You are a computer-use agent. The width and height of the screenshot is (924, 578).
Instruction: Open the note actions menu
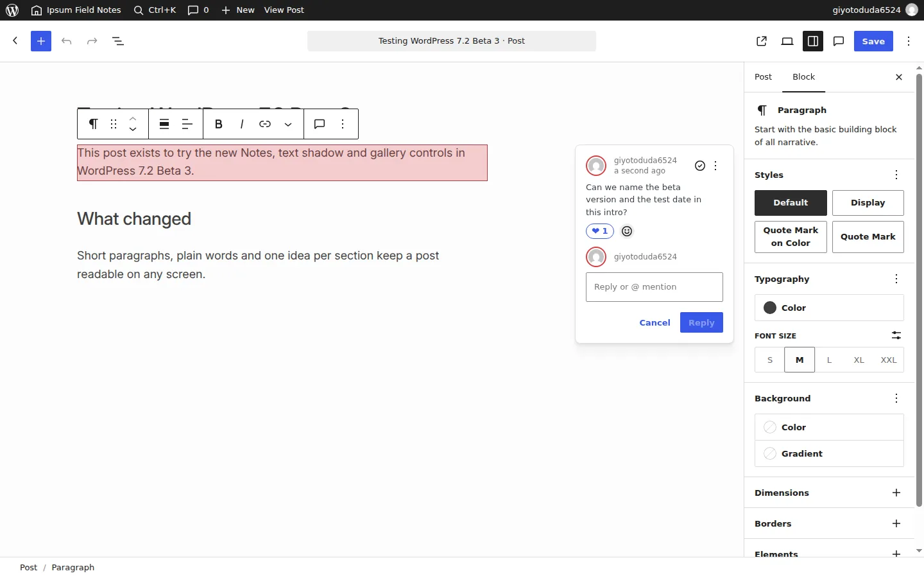coord(715,166)
